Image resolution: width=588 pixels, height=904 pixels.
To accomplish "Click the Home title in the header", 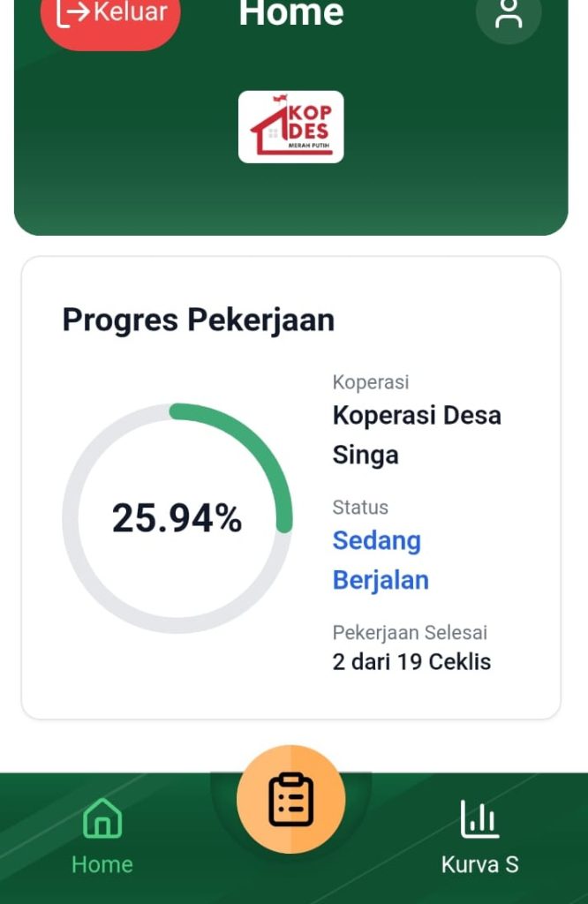I will (290, 13).
